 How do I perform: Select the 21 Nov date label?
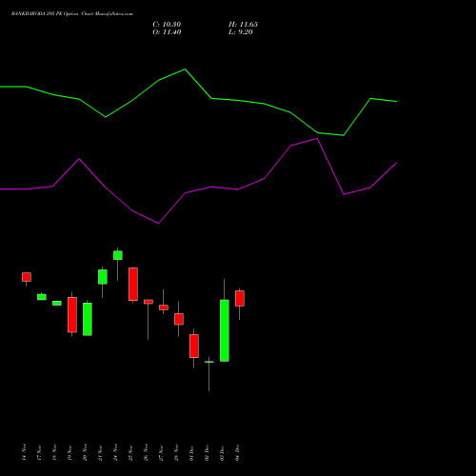pyautogui.click(x=100, y=452)
